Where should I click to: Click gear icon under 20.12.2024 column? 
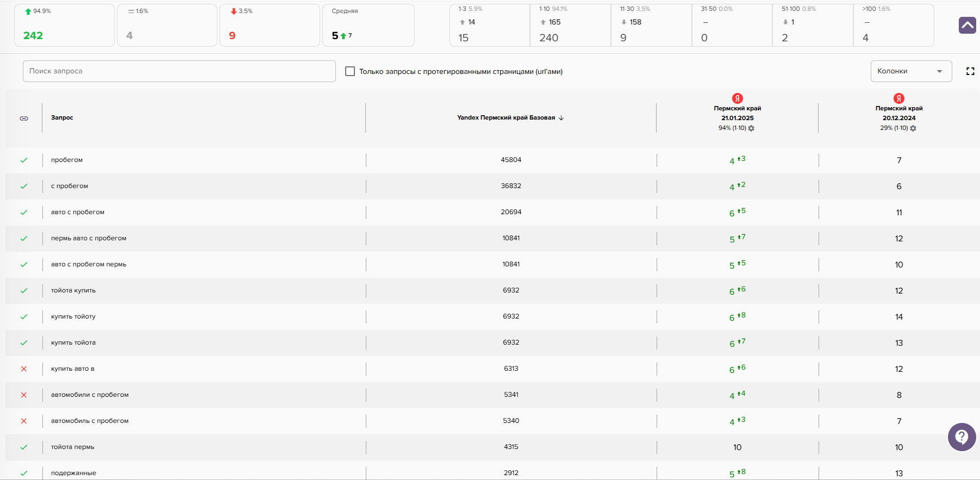click(x=913, y=128)
